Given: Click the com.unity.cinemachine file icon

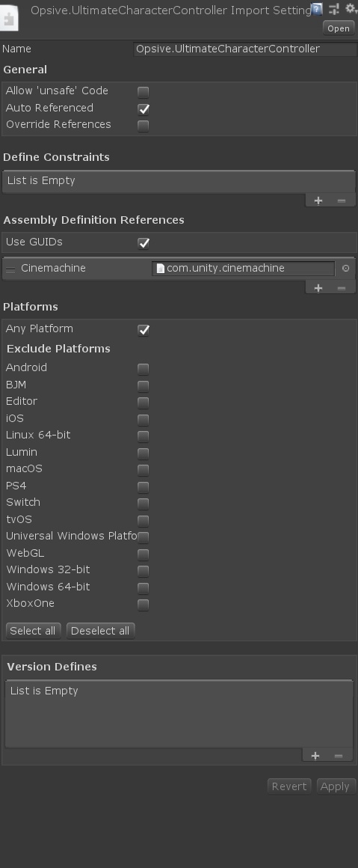Looking at the screenshot, I should pos(161,268).
